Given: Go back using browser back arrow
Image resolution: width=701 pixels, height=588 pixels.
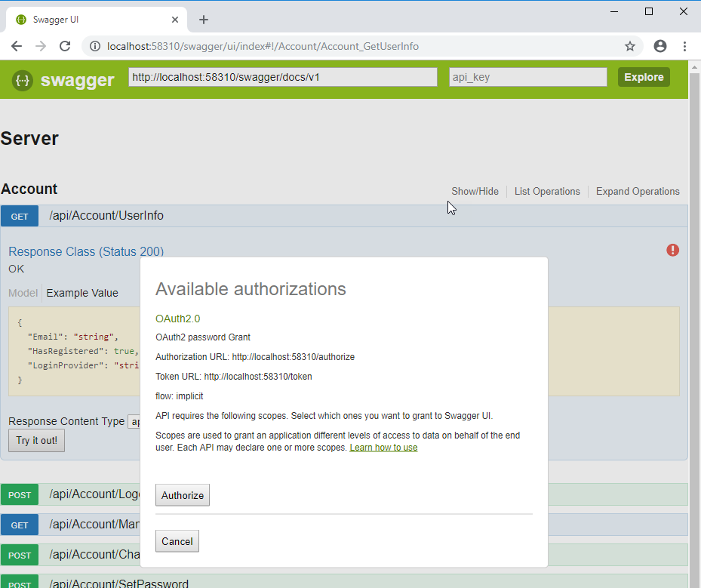Looking at the screenshot, I should (x=17, y=46).
